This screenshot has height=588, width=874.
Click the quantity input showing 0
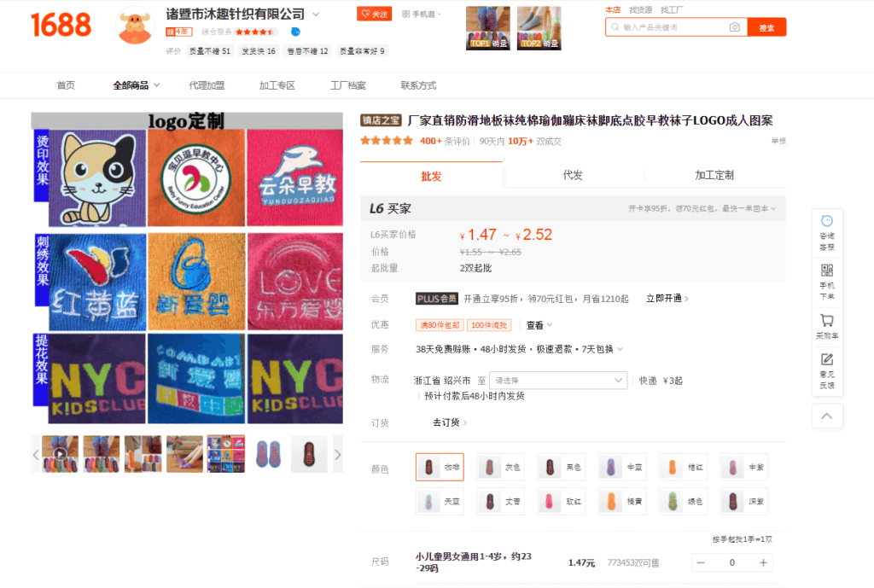[x=731, y=563]
